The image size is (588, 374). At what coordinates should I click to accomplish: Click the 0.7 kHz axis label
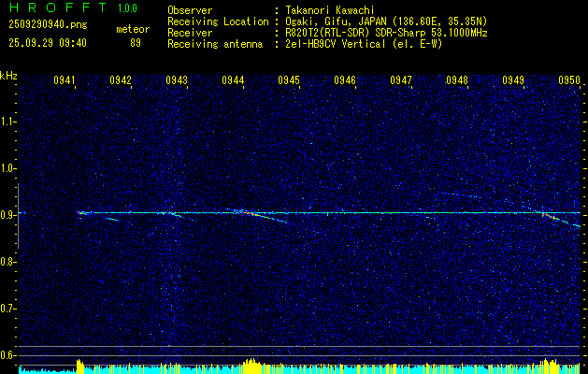tap(8, 309)
